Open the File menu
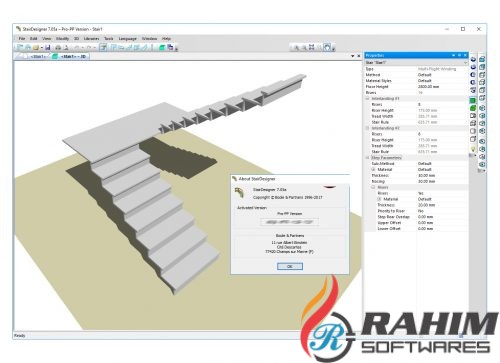Screen dimensions: 500x363 22,39
